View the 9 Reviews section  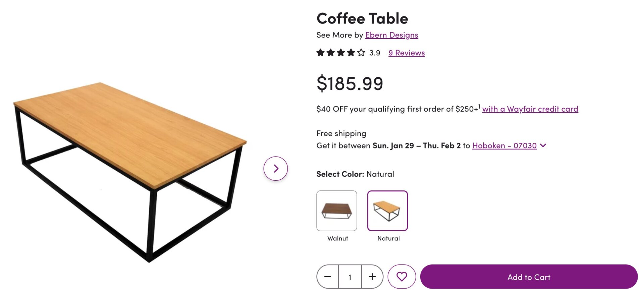tap(406, 53)
